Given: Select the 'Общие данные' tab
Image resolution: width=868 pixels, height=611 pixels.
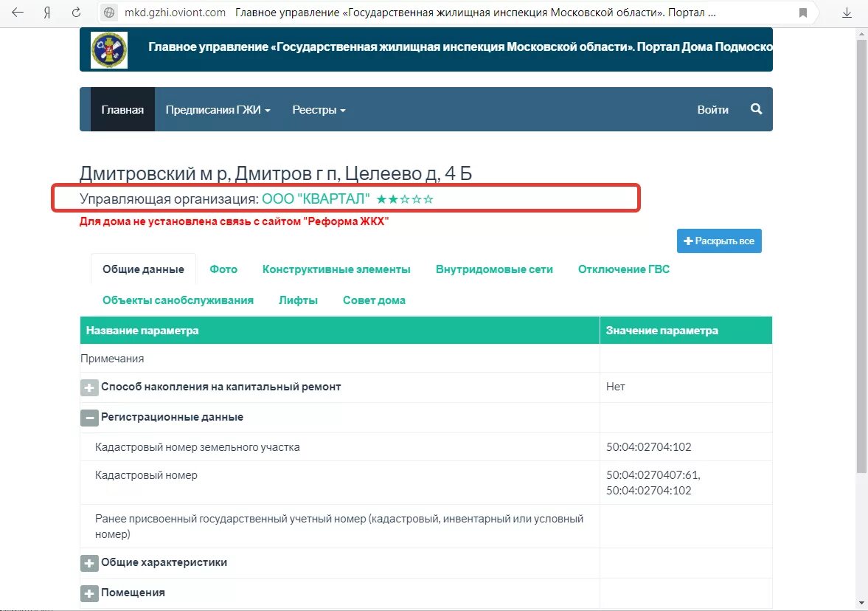Looking at the screenshot, I should [x=143, y=269].
